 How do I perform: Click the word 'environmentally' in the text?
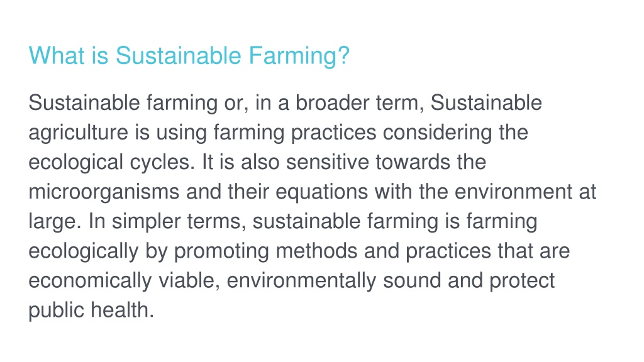click(301, 281)
